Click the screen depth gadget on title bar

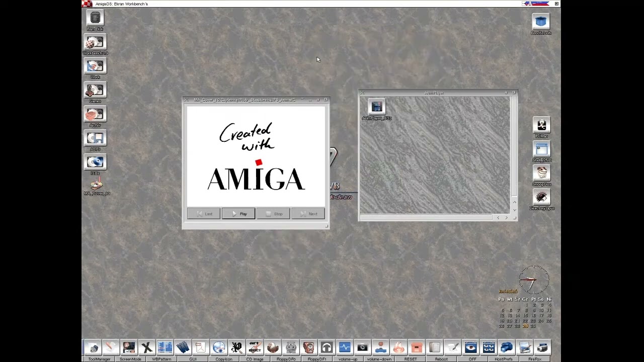tap(556, 4)
